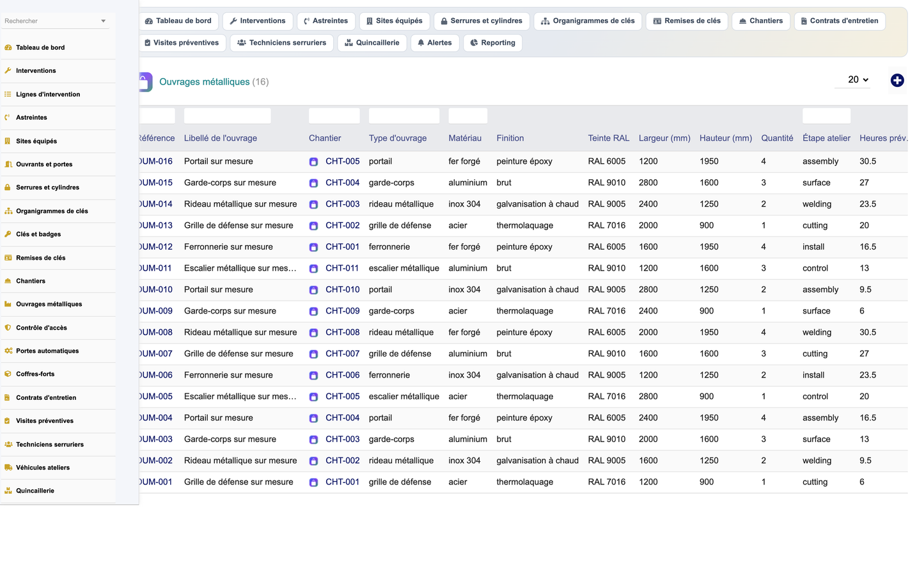Select the Reporting tab

pyautogui.click(x=492, y=43)
